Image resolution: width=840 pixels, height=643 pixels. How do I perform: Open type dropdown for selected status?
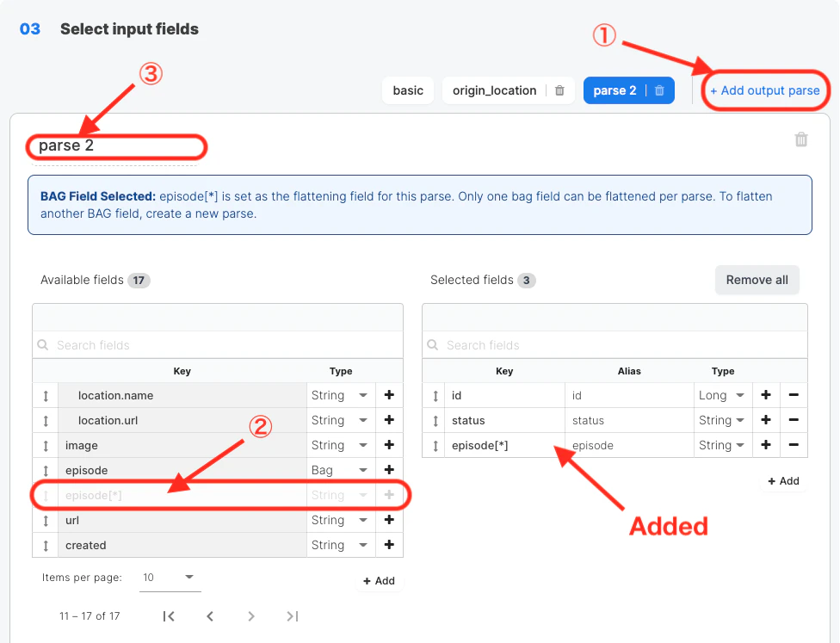(x=722, y=419)
